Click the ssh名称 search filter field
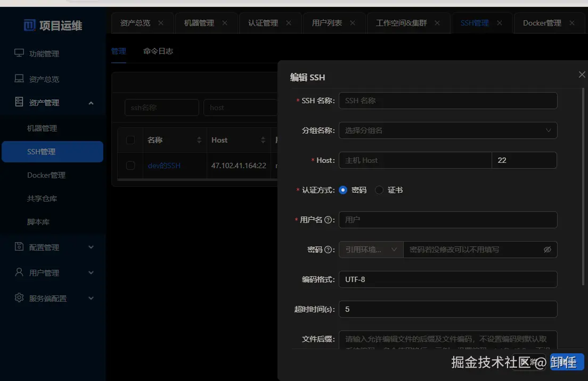588x381 pixels. pyautogui.click(x=161, y=107)
